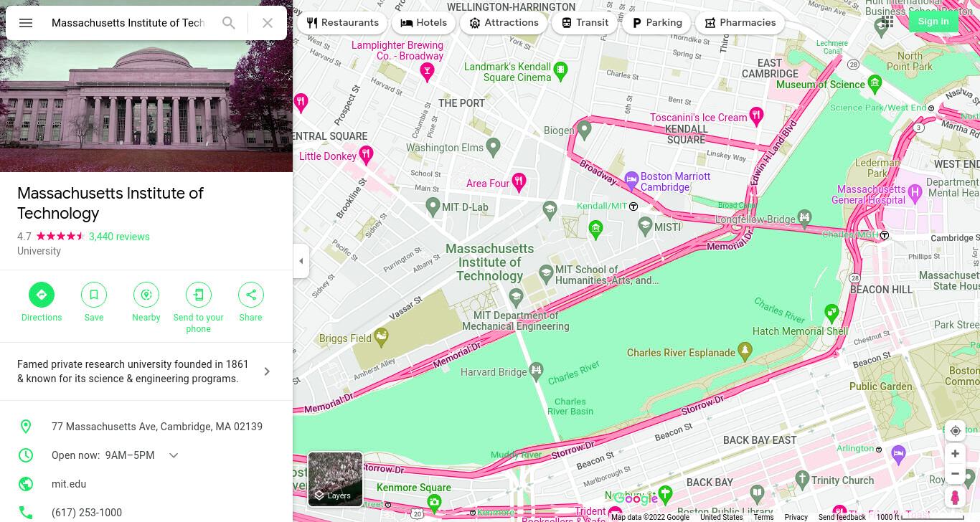Click the address 77 Massachusetts Ave
This screenshot has height=522, width=980.
(x=157, y=427)
